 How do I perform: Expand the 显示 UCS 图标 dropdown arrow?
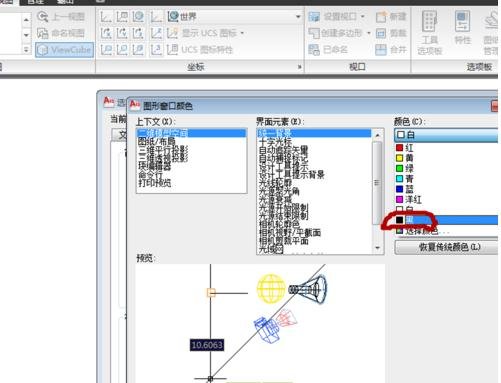click(x=242, y=33)
